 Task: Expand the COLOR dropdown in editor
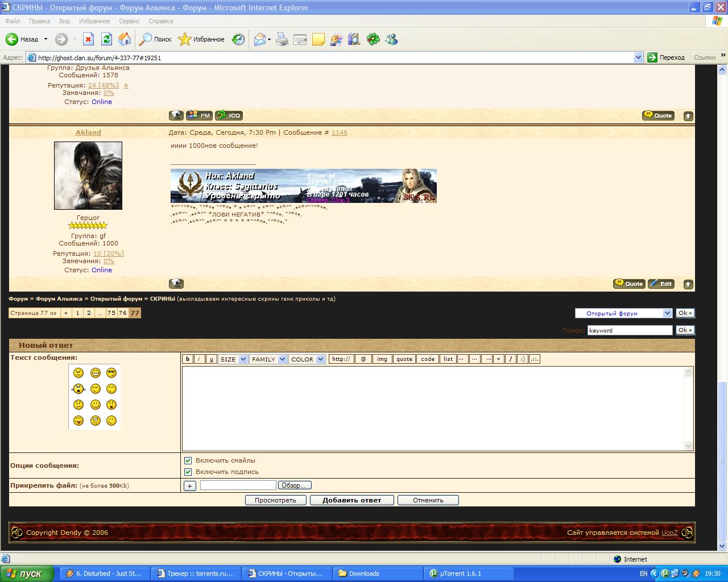(x=307, y=359)
